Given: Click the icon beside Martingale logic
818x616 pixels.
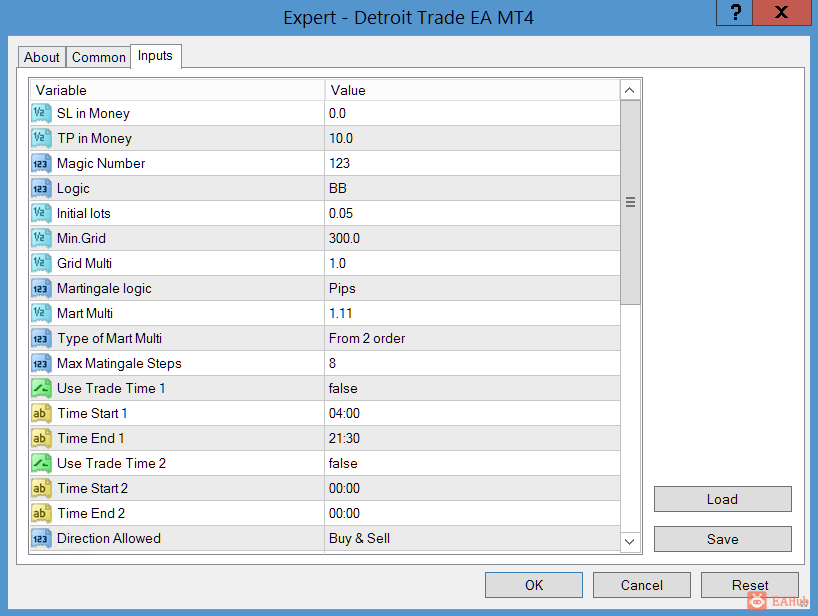Looking at the screenshot, I should pyautogui.click(x=41, y=288).
